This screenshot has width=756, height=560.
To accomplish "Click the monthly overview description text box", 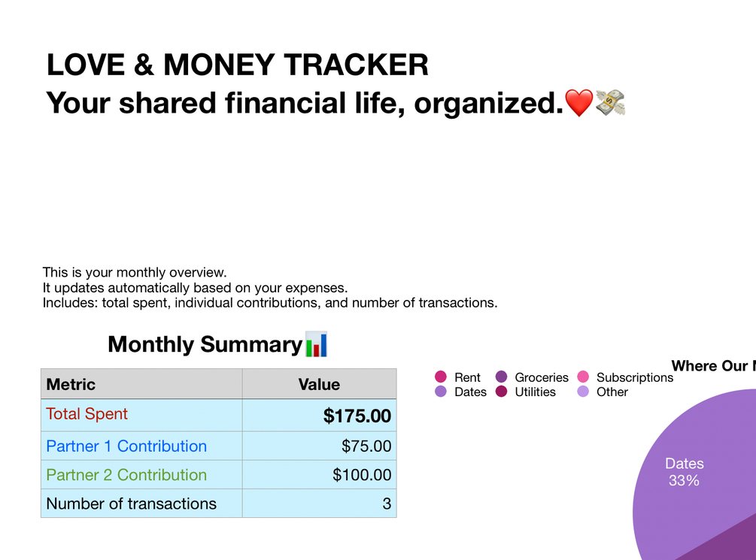I will (270, 288).
